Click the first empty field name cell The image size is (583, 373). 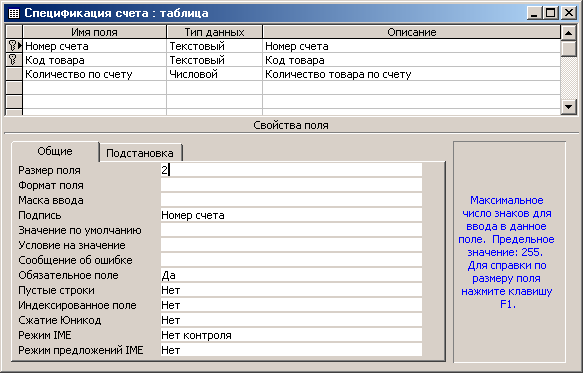tap(94, 88)
